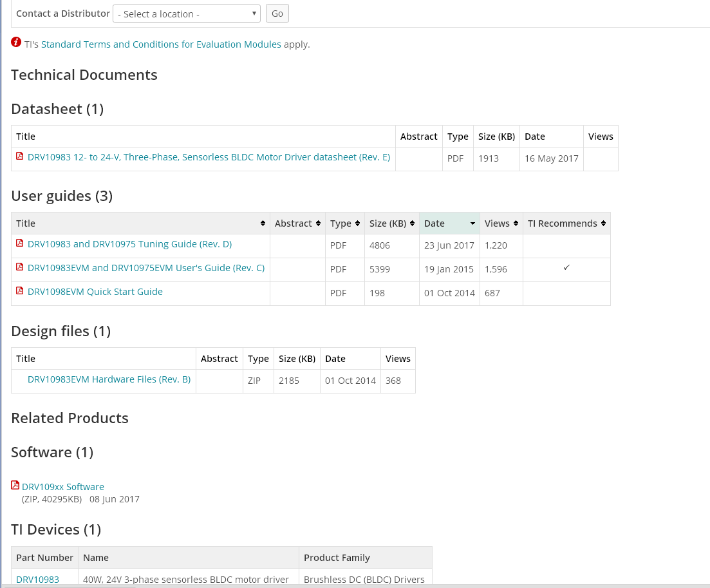Sort user guides by TI Recommends column
The height and width of the screenshot is (588, 710).
click(566, 223)
